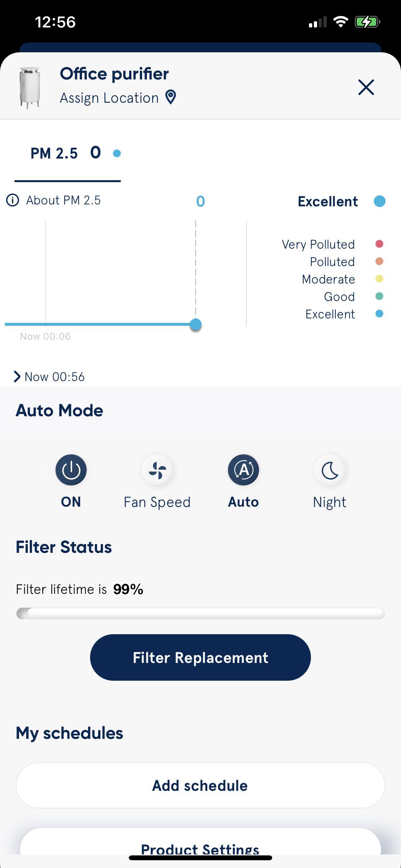The width and height of the screenshot is (401, 868).
Task: Tap the location pin icon
Action: point(171,98)
